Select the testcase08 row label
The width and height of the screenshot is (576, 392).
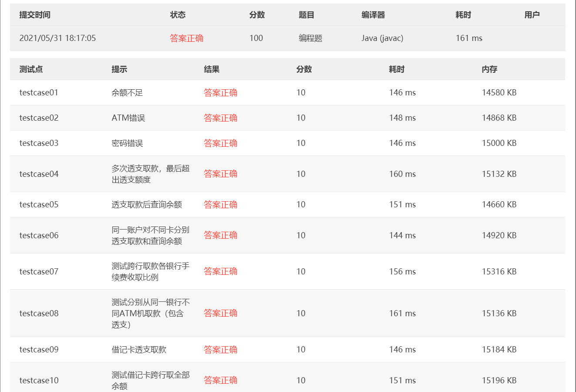pyautogui.click(x=39, y=314)
